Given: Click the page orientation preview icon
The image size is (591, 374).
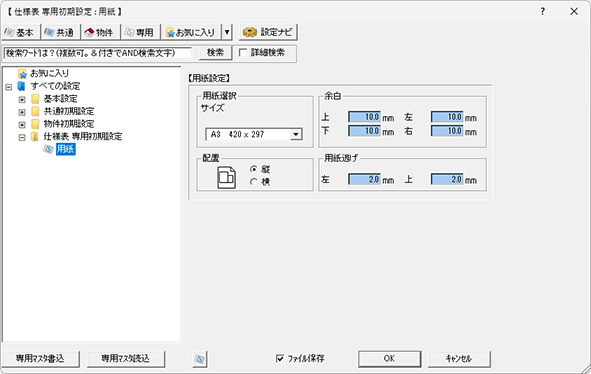Looking at the screenshot, I should (x=227, y=177).
